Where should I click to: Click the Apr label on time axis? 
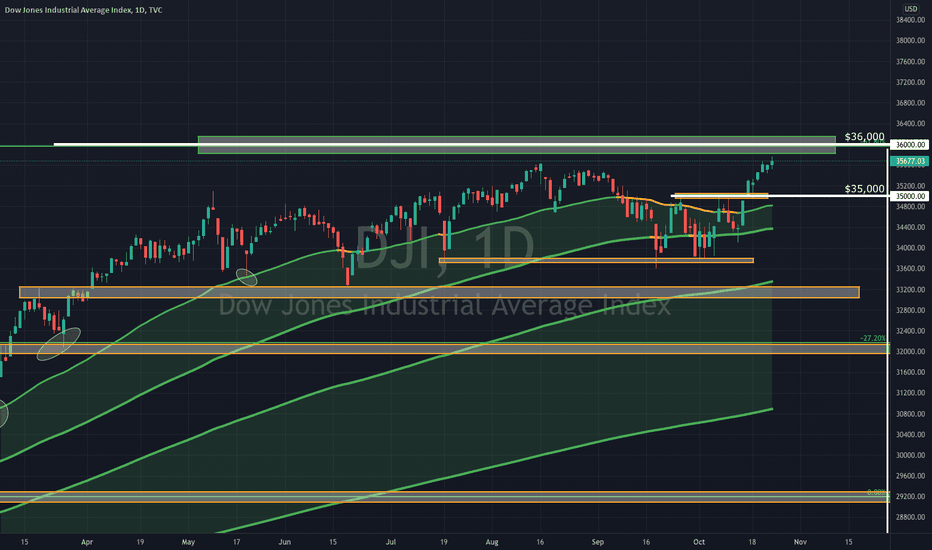coord(87,542)
